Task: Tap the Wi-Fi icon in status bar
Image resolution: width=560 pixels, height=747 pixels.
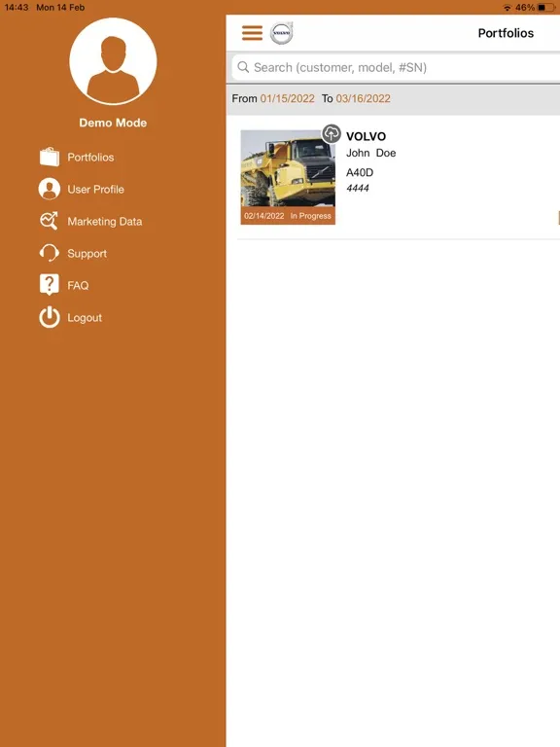Action: point(507,8)
